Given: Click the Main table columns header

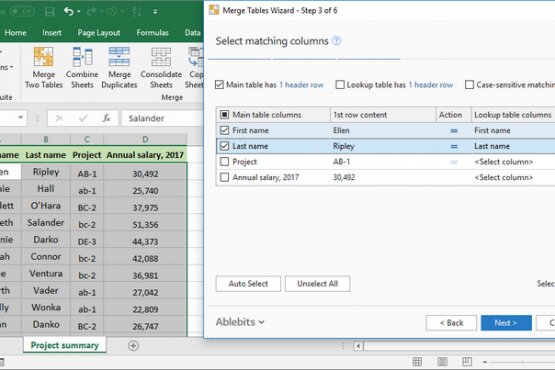Looking at the screenshot, I should pyautogui.click(x=273, y=115).
